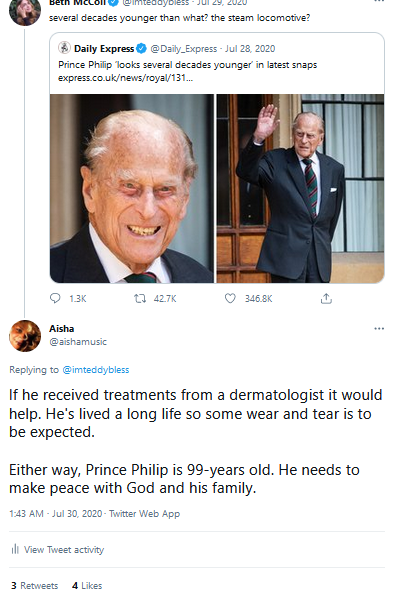Open Aisha's profile picture

(x=25, y=336)
